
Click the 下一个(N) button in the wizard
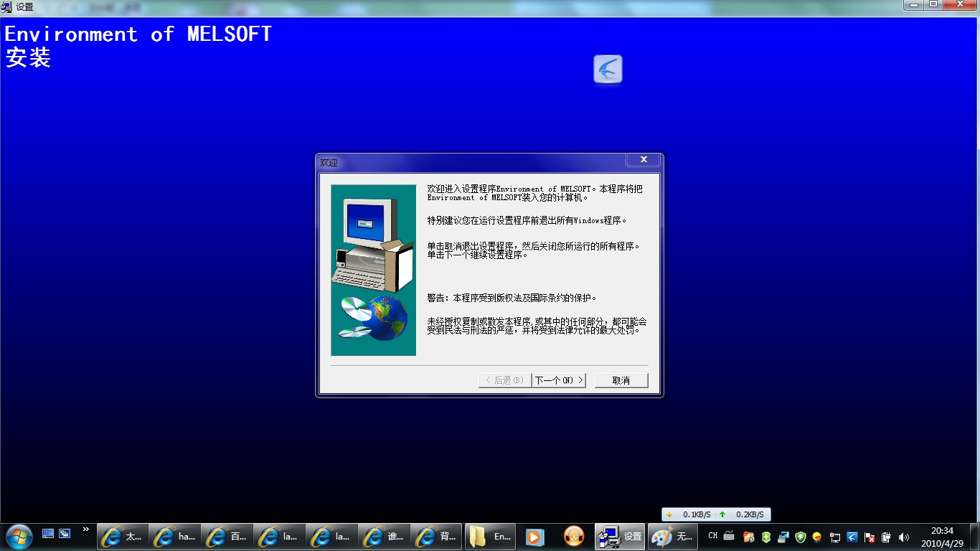[559, 380]
